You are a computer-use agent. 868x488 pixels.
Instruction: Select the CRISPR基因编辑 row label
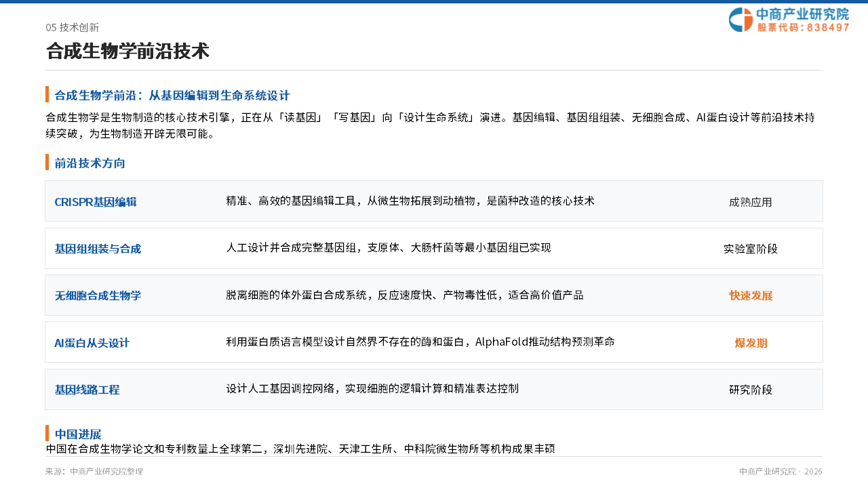coord(96,201)
